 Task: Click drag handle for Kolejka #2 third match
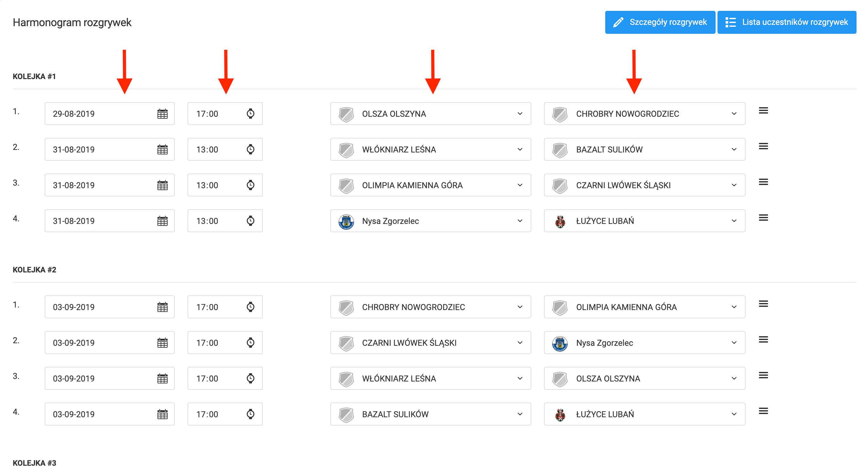click(763, 375)
